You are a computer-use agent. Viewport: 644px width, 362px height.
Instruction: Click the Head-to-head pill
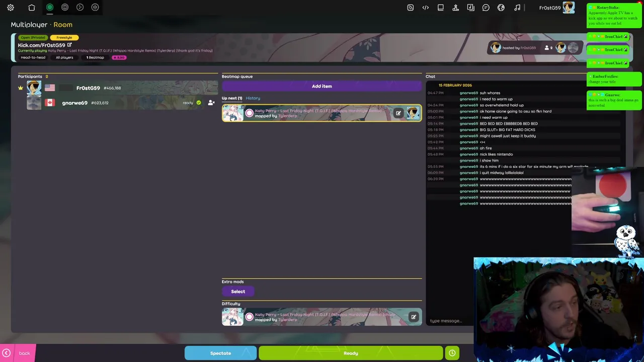click(x=33, y=57)
